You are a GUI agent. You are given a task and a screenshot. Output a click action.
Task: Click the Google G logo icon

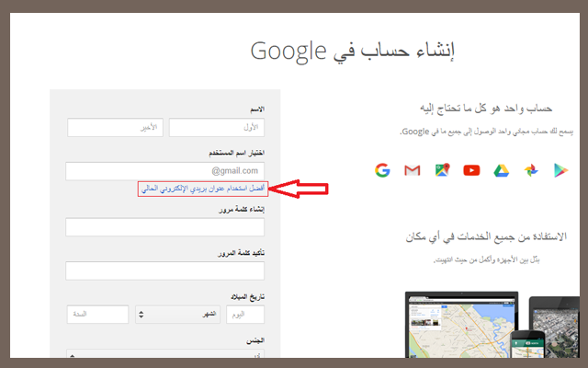[382, 170]
